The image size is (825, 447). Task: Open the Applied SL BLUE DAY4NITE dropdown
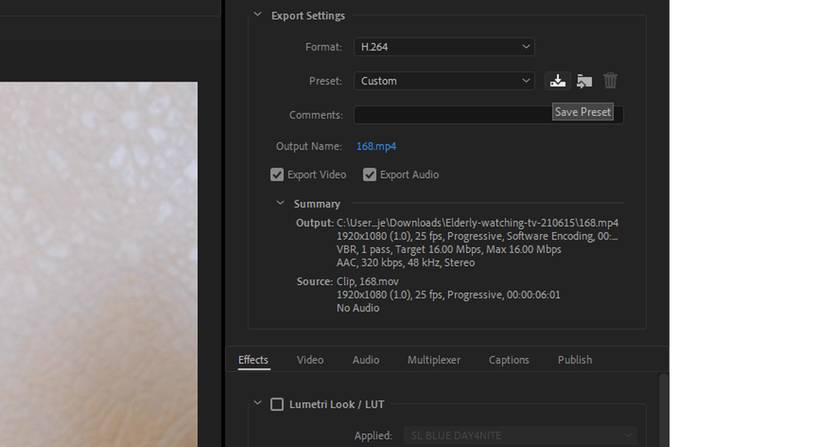[520, 435]
